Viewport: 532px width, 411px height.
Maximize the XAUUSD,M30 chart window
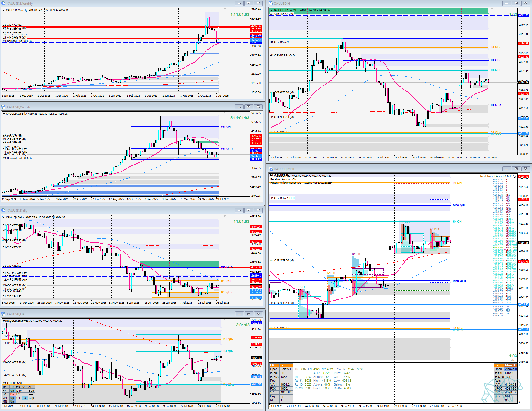(516, 169)
